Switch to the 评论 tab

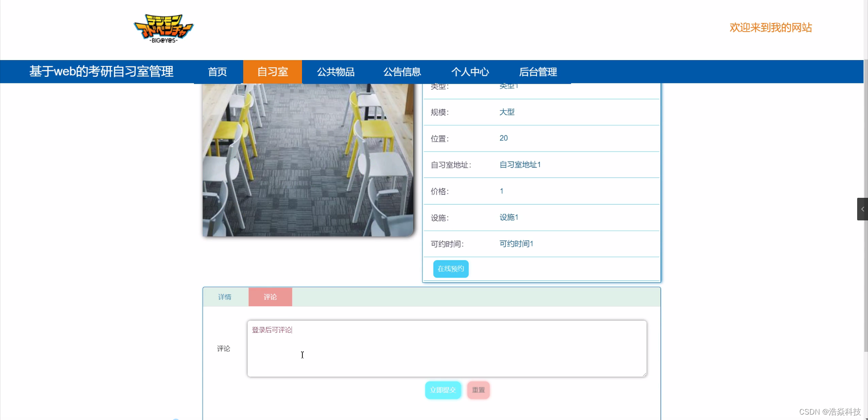(270, 297)
